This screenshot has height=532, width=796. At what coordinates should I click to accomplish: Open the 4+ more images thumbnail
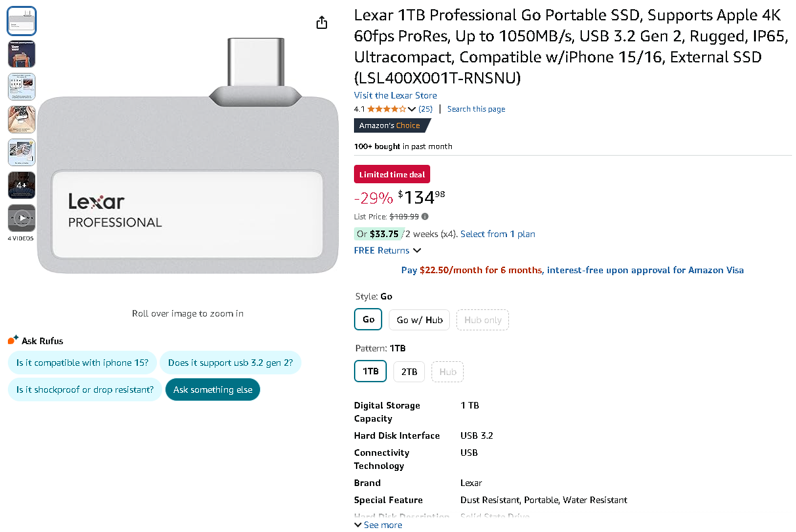coord(22,185)
